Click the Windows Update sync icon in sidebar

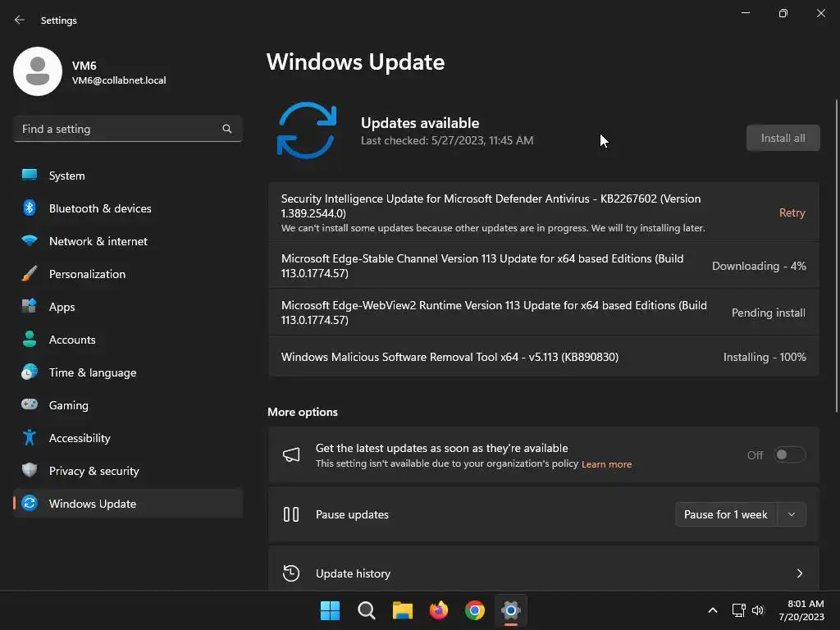tap(30, 503)
